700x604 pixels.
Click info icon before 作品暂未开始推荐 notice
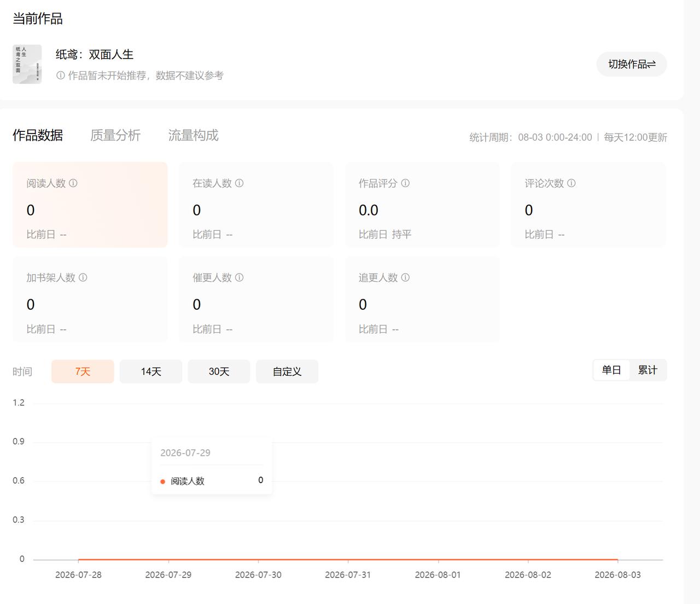pos(60,75)
